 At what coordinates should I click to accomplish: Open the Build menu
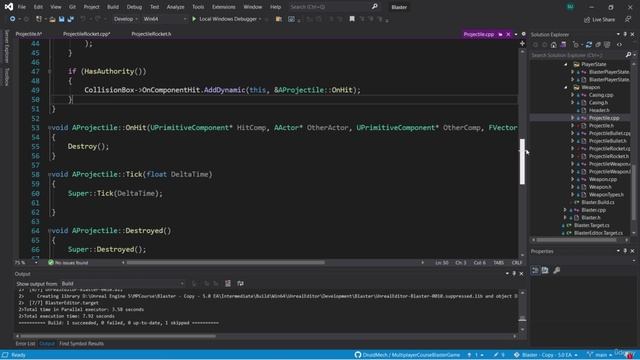(113, 7)
